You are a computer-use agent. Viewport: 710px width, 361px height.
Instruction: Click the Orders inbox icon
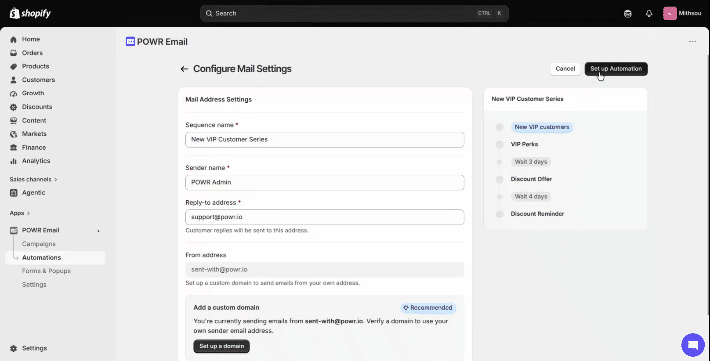click(x=14, y=53)
